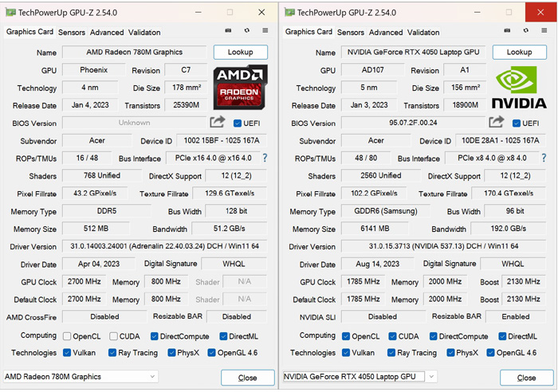Image resolution: width=558 pixels, height=392 pixels.
Task: Click the refresh icon in AMD Radeon window
Action: click(x=247, y=31)
